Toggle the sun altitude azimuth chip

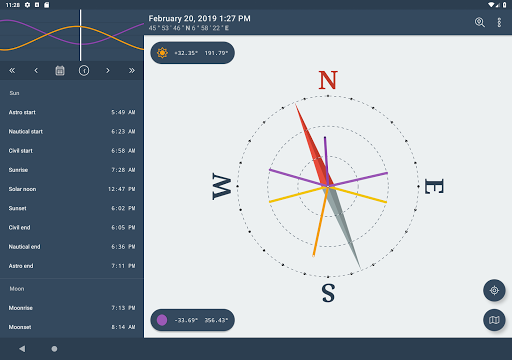pos(193,53)
